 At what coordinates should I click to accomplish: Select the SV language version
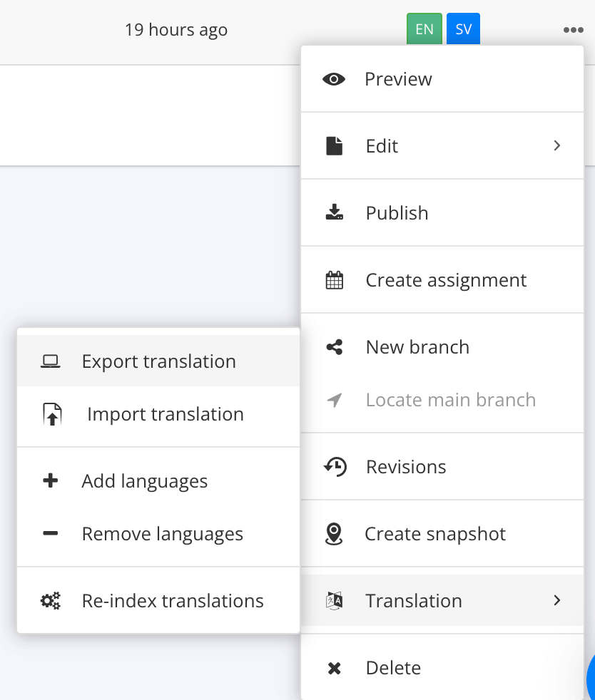pos(463,29)
